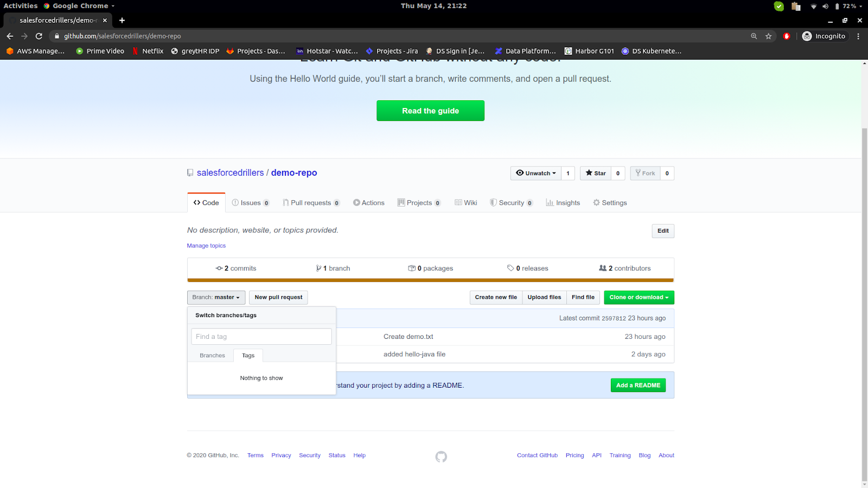Open the Activities overview
868x488 pixels.
21,6
